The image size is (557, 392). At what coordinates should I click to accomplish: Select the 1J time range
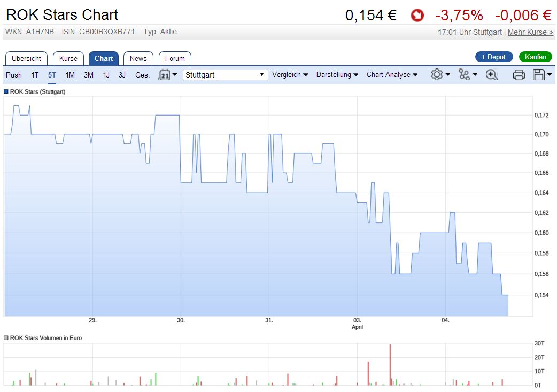pos(106,75)
